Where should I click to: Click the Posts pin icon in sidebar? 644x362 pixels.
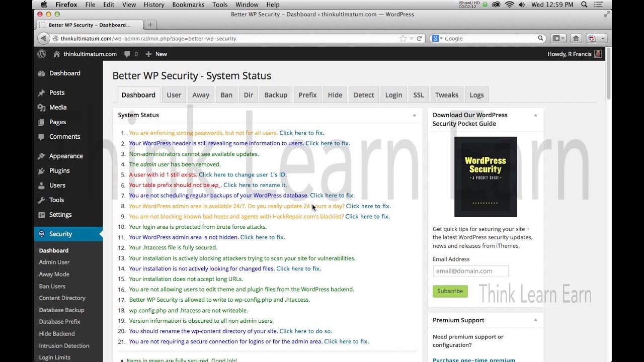42,93
